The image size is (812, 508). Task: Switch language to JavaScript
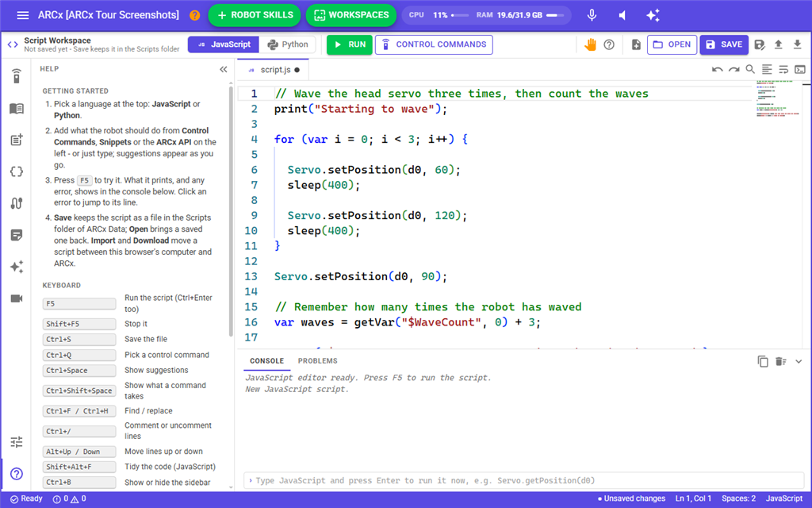coord(224,44)
